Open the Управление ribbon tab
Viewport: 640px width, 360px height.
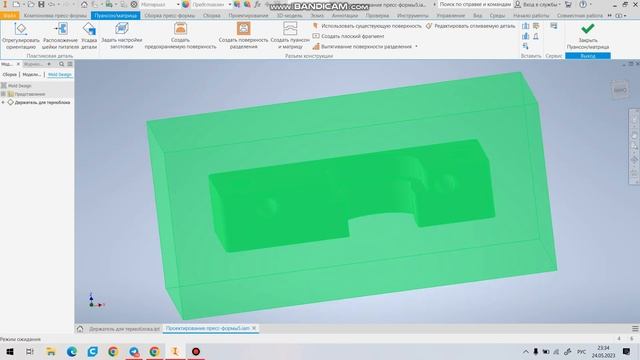point(451,16)
